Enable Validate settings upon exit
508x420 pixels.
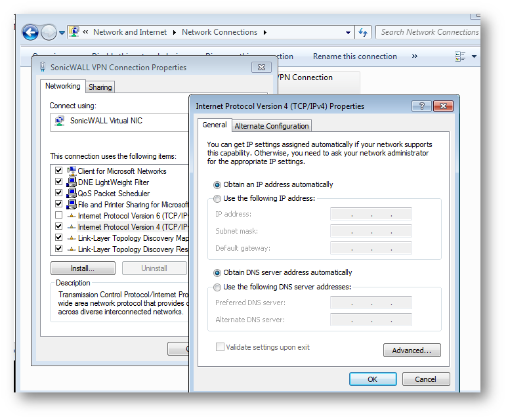pos(220,347)
